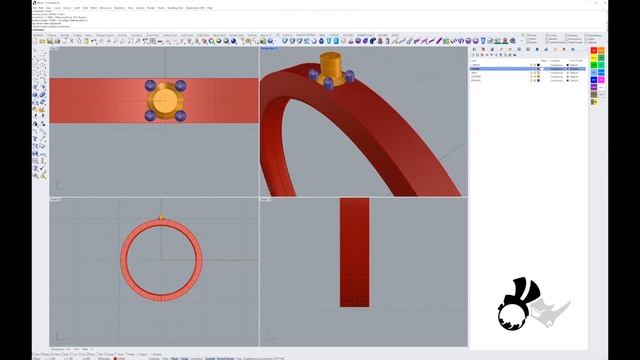Toggle the Int object snap checkbox

click(x=82, y=354)
